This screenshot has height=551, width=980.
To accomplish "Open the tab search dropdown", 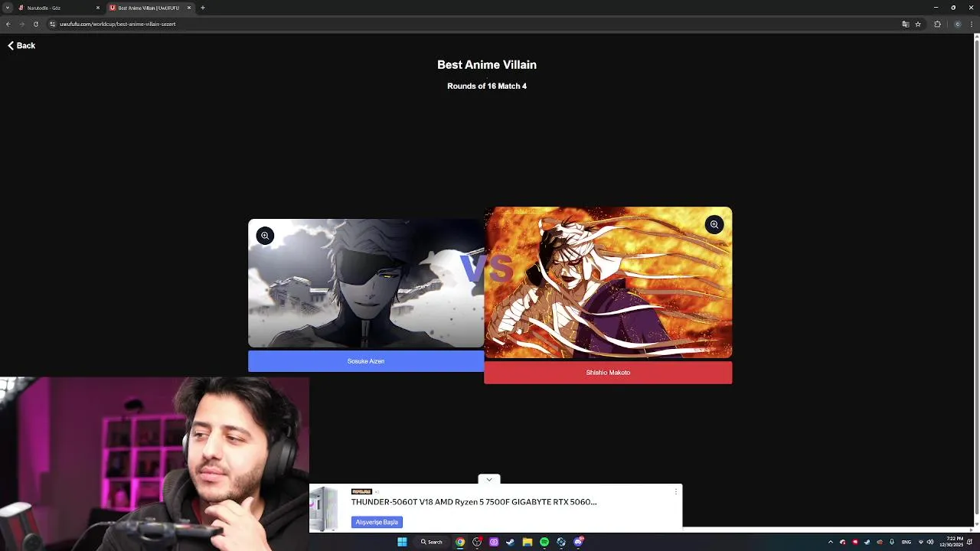I will [7, 8].
